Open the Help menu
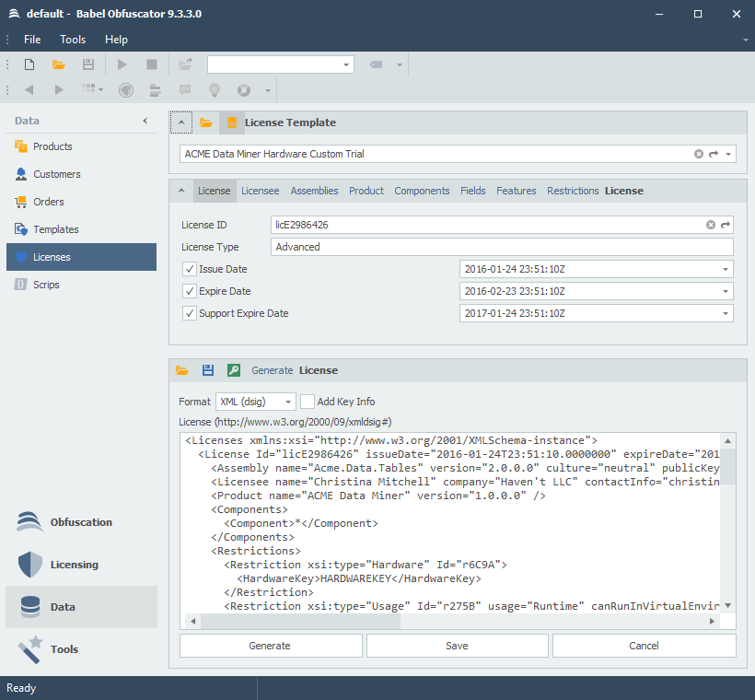 (x=117, y=40)
